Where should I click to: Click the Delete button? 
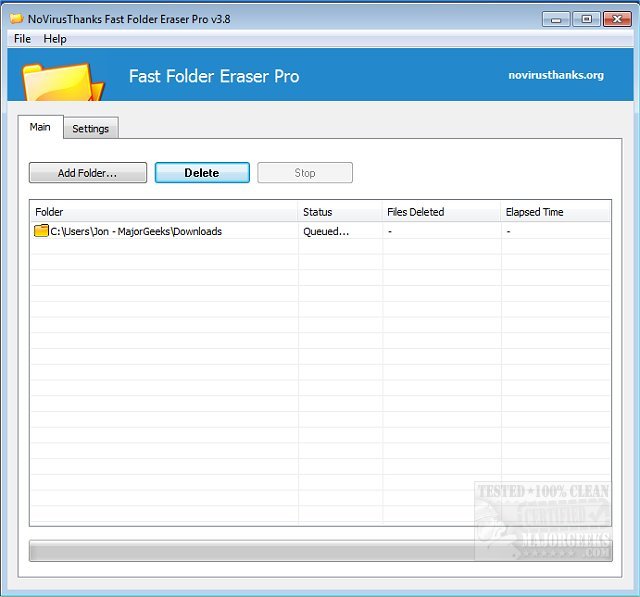pyautogui.click(x=202, y=173)
